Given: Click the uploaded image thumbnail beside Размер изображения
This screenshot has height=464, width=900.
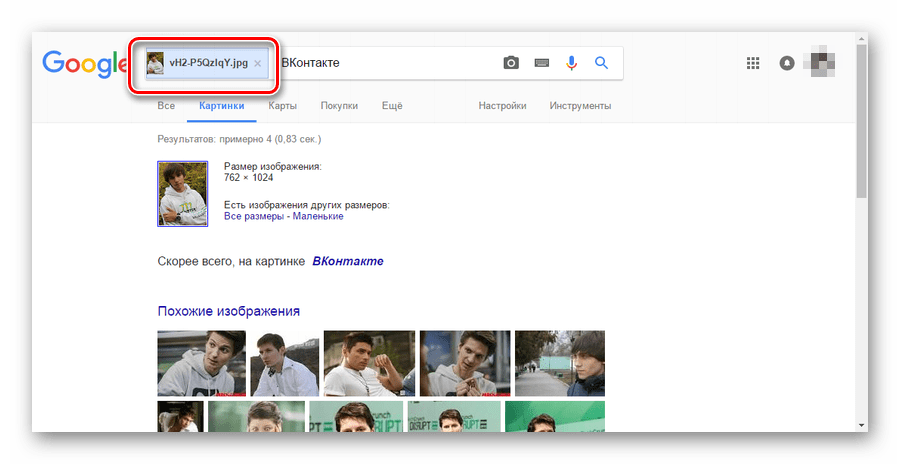Looking at the screenshot, I should 183,194.
